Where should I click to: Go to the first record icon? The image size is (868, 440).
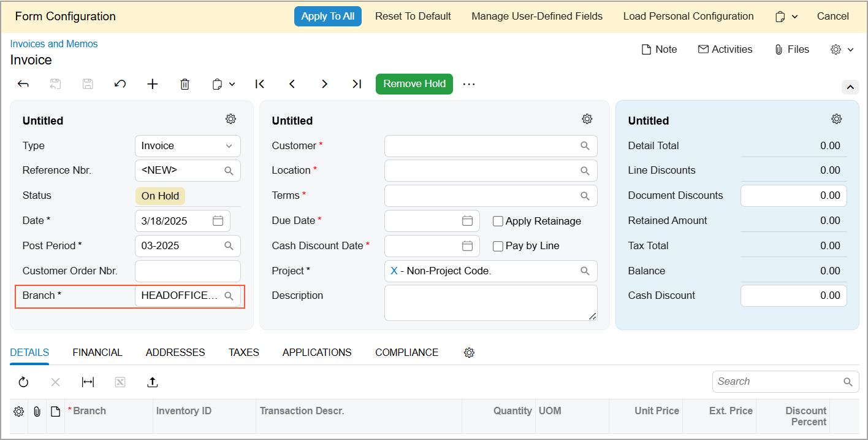point(260,84)
